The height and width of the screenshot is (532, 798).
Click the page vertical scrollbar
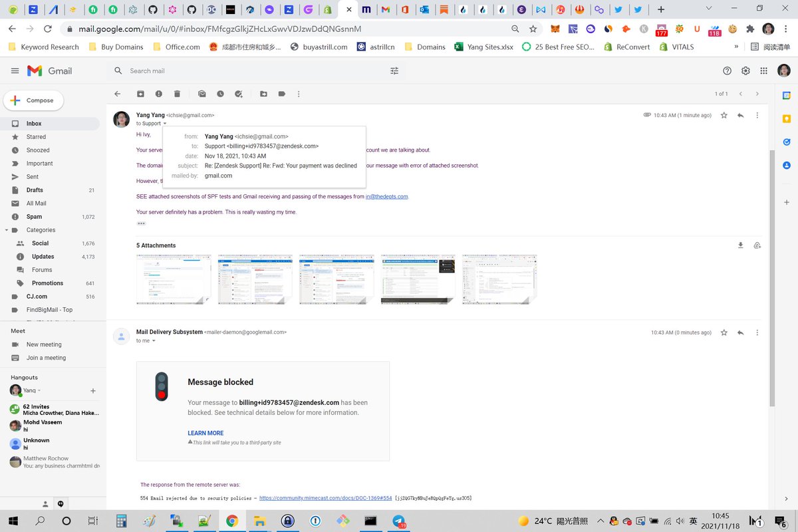pos(772,278)
